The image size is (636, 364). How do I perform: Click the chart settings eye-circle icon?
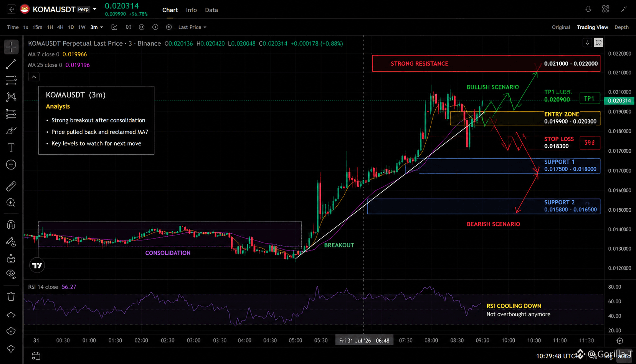click(x=142, y=27)
